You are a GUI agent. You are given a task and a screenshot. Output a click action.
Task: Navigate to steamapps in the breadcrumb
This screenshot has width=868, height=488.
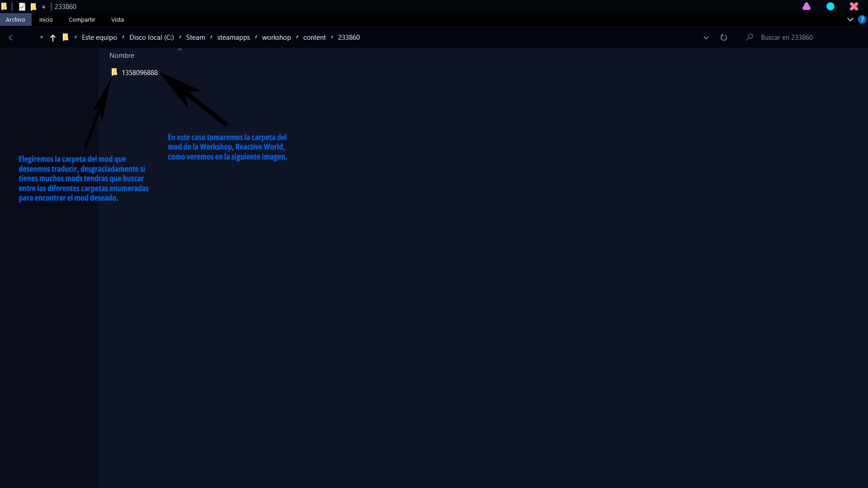[x=233, y=38]
